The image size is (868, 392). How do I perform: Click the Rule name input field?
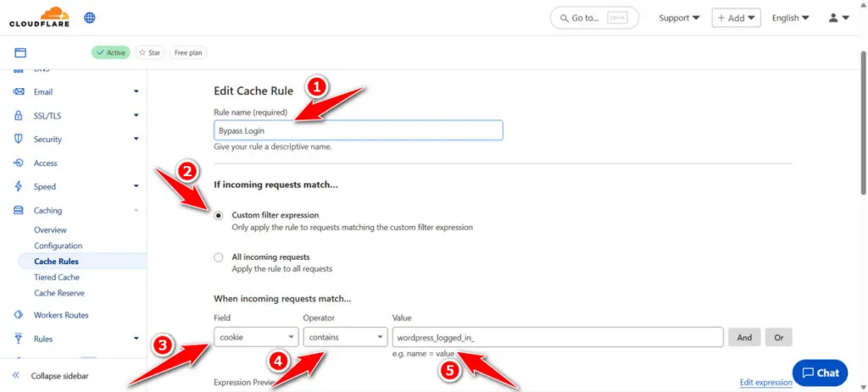click(358, 130)
